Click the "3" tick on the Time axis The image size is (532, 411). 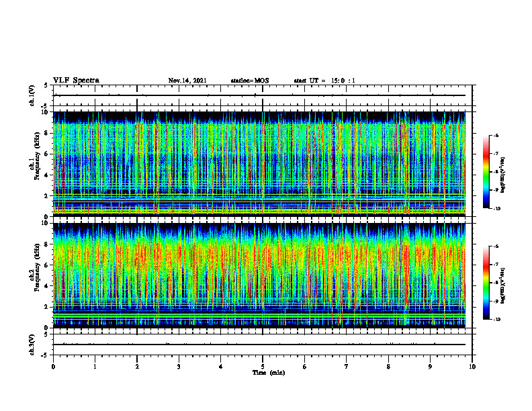tap(179, 367)
